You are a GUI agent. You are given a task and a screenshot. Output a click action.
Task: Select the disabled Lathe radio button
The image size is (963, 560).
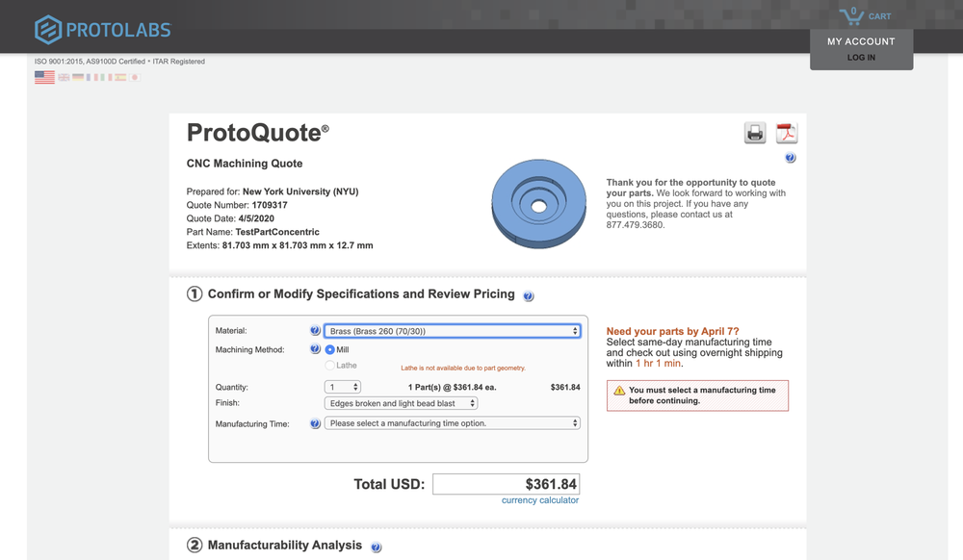329,365
